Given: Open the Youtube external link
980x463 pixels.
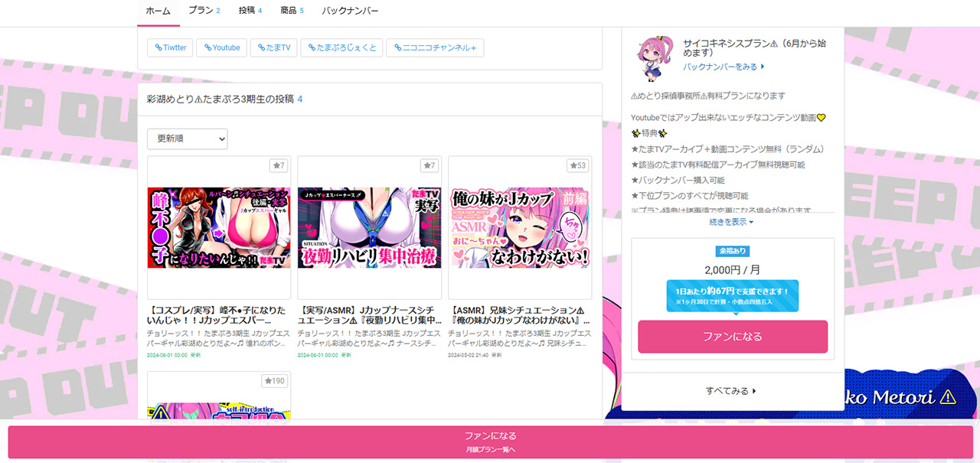Looking at the screenshot, I should (x=220, y=47).
